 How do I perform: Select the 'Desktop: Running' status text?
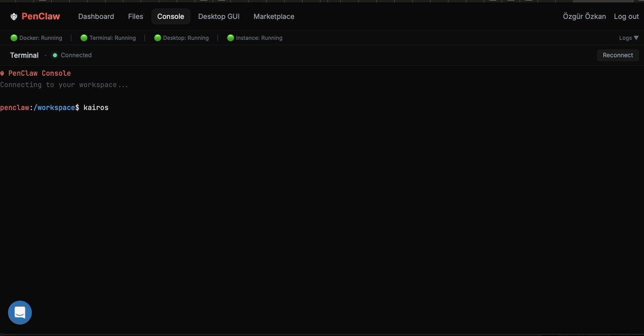click(186, 38)
